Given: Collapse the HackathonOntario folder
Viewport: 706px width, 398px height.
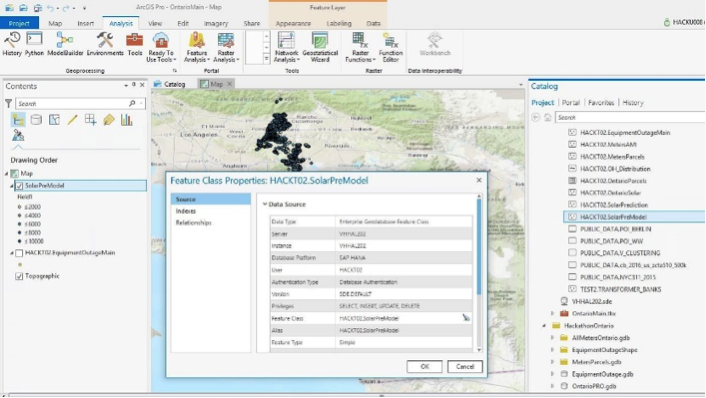Looking at the screenshot, I should 544,326.
